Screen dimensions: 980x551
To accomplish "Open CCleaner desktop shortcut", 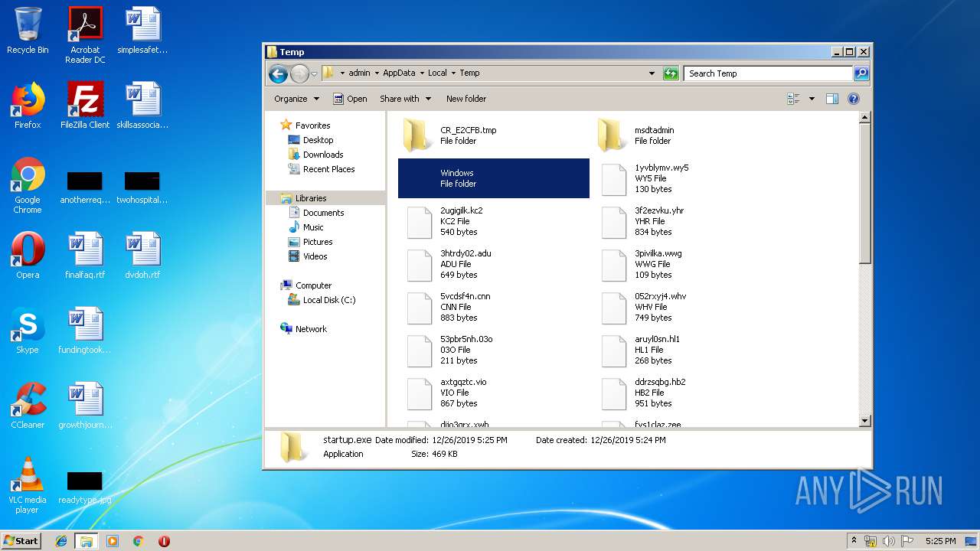I will pos(28,406).
